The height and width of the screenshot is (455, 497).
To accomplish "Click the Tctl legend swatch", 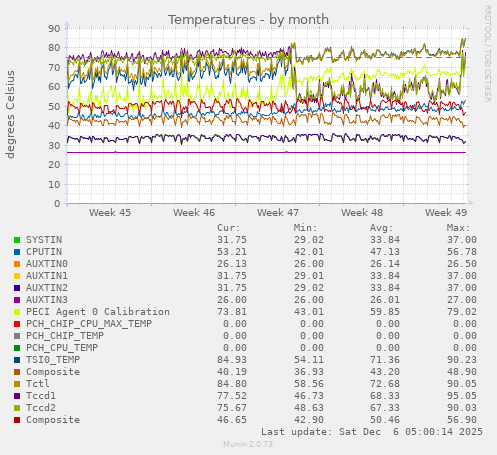I will (17, 384).
